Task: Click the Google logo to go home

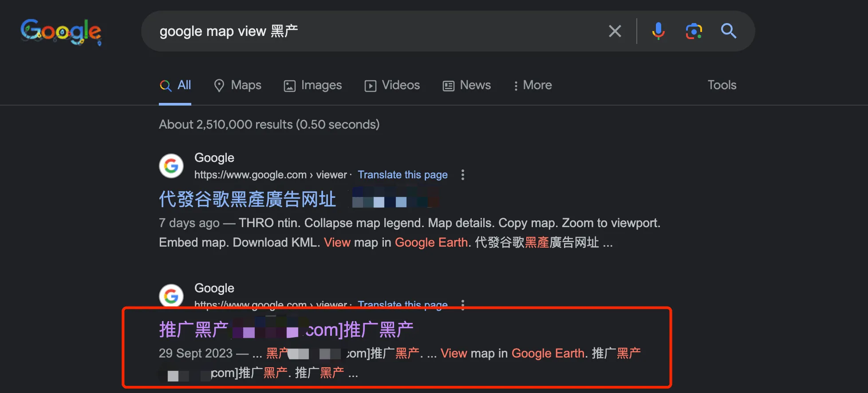Action: click(x=61, y=31)
